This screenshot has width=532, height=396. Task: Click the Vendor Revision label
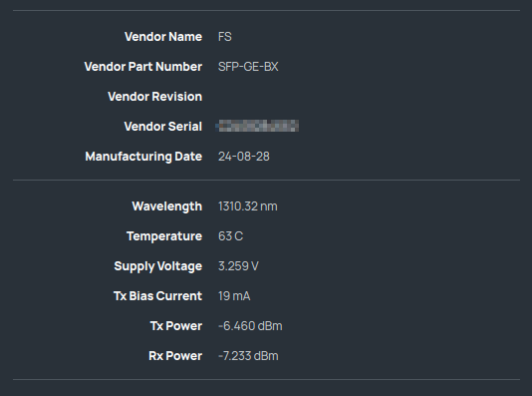[155, 97]
